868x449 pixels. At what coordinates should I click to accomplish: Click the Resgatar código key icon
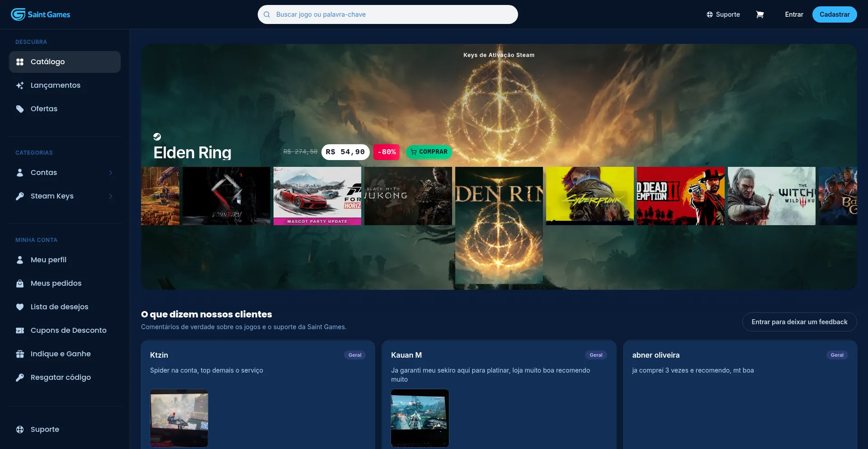(x=20, y=378)
